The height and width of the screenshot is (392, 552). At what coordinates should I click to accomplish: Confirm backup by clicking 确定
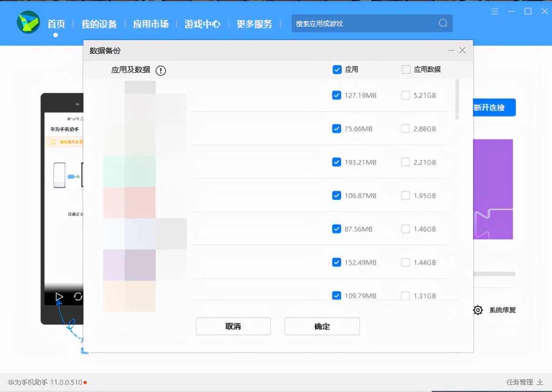pos(322,326)
